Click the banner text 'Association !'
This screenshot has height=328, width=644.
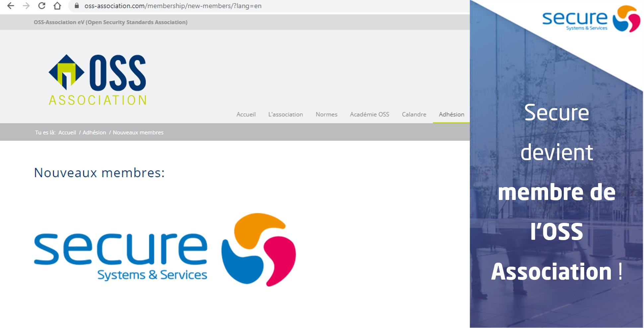tap(556, 272)
